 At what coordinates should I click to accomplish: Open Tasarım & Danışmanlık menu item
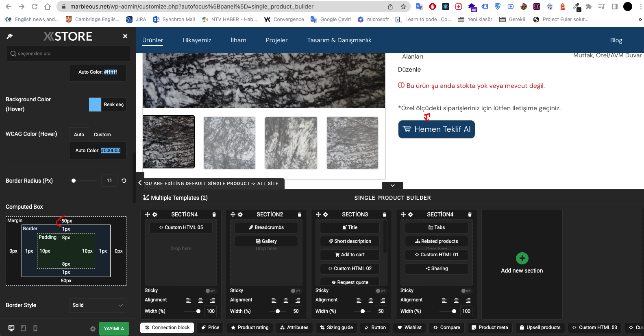click(339, 40)
